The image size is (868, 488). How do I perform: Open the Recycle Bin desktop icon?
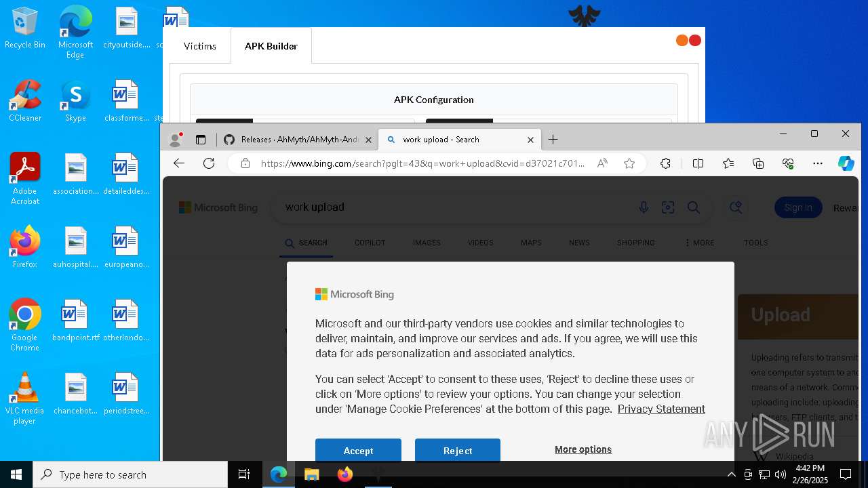(24, 28)
